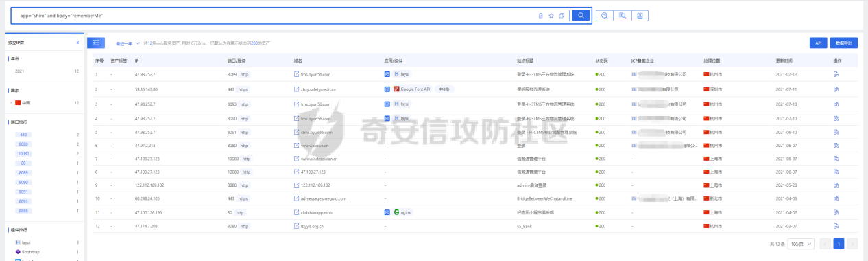This screenshot has width=868, height=261.
Task: Click IP 47.114.7.208
Action: 146,225
